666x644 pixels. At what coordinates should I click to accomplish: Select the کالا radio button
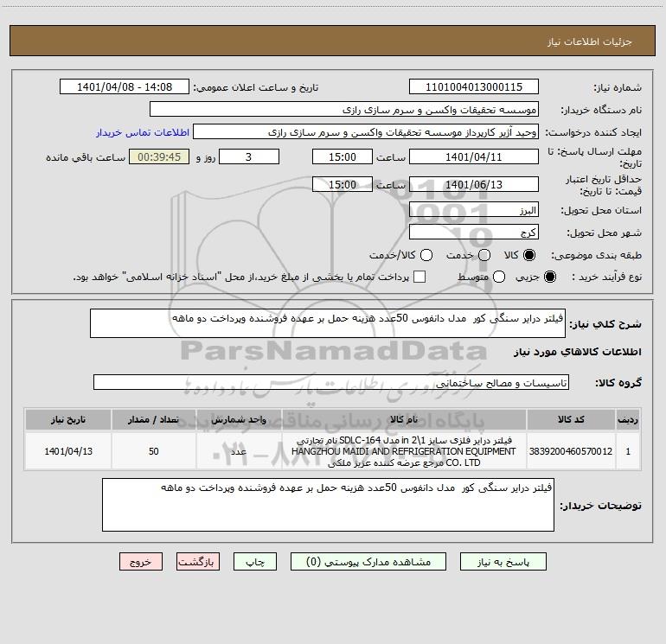[529, 255]
